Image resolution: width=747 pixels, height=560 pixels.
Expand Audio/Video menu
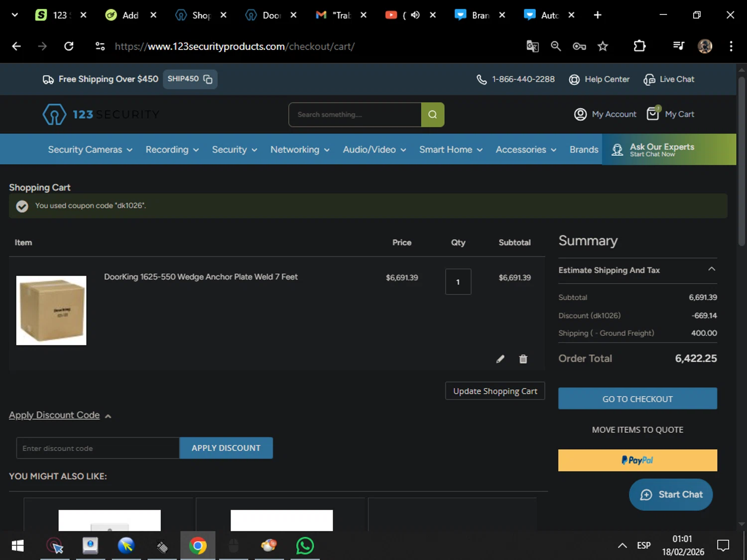coord(374,149)
